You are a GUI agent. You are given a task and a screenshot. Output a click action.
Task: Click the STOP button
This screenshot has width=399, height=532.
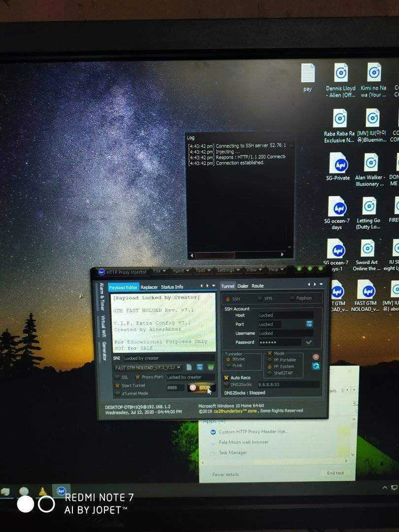pos(201,388)
